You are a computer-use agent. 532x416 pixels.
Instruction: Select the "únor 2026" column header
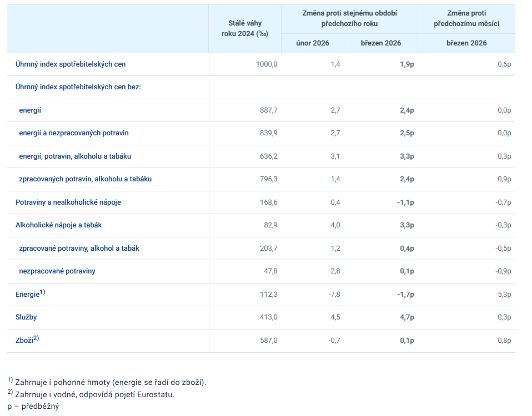click(313, 43)
